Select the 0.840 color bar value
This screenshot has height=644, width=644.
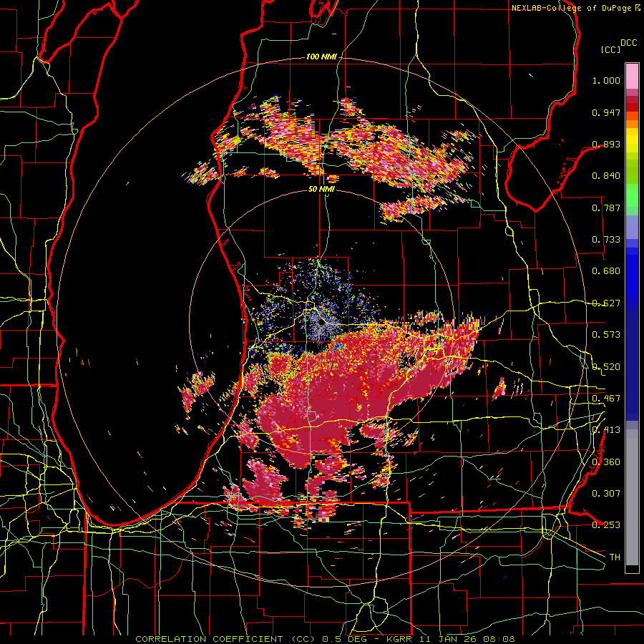point(606,176)
